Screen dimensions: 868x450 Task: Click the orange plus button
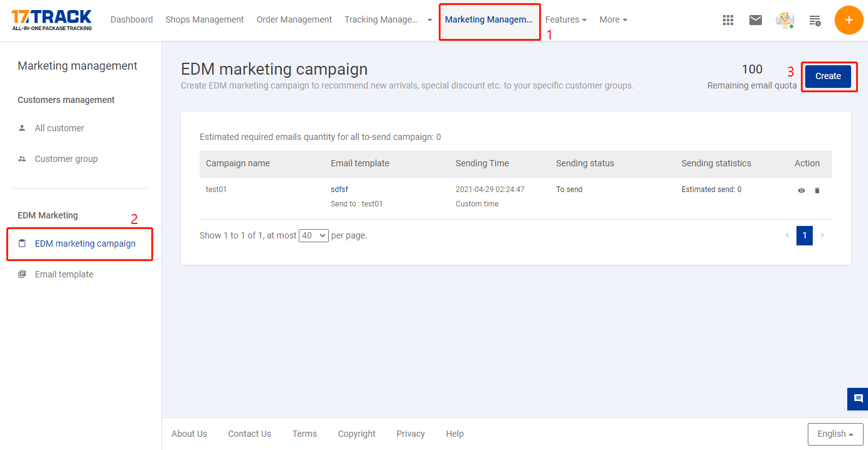point(849,20)
